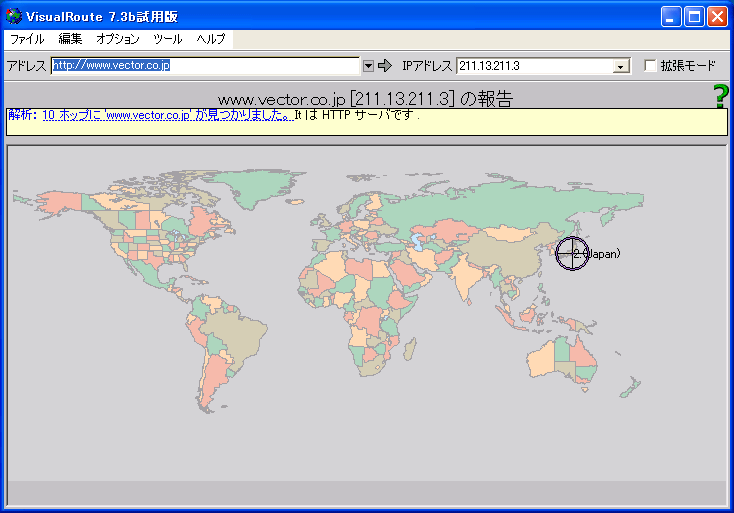Open the analysis link about 10 ホップ
Viewport: 734px width, 513px height.
tap(168, 115)
